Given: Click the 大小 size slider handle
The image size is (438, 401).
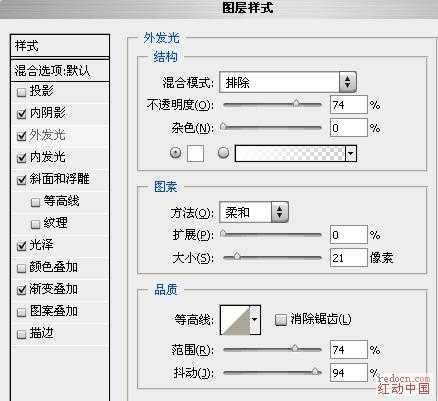Looking at the screenshot, I should click(x=236, y=256).
